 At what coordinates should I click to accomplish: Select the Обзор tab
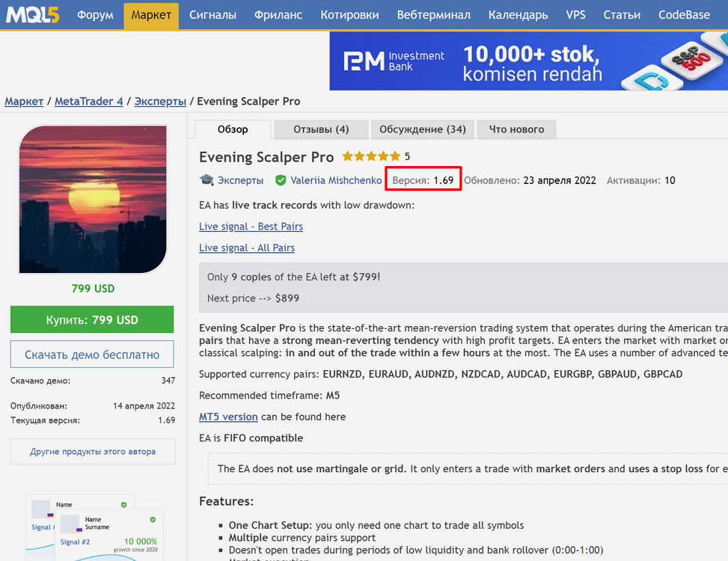(x=233, y=129)
